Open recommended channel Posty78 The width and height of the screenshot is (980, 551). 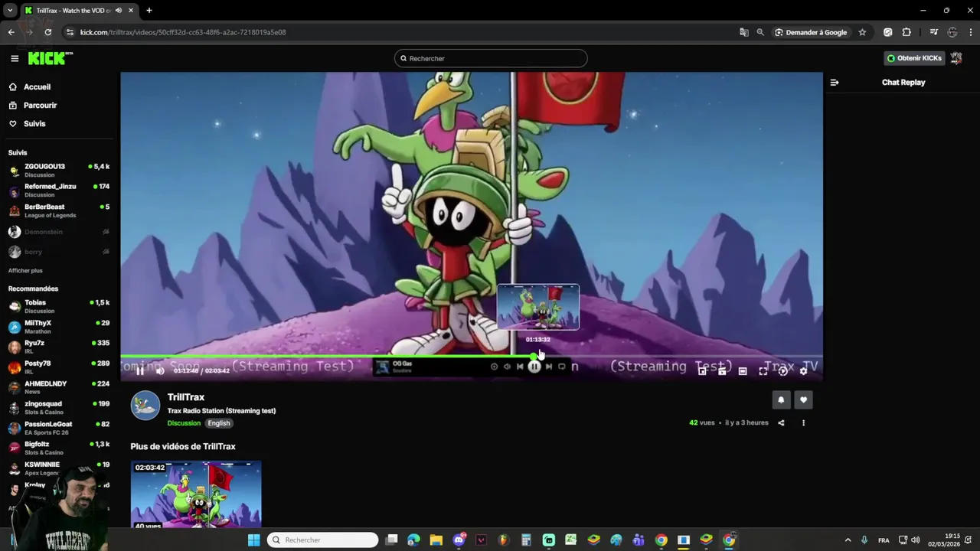pyautogui.click(x=58, y=367)
